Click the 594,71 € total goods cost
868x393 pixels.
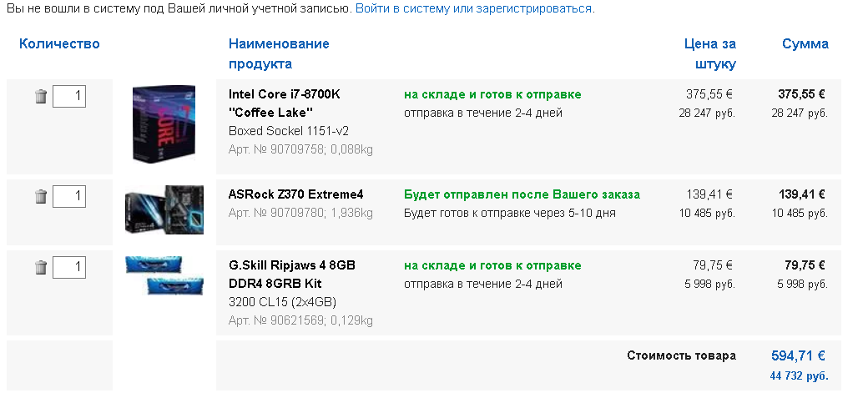[x=798, y=355]
